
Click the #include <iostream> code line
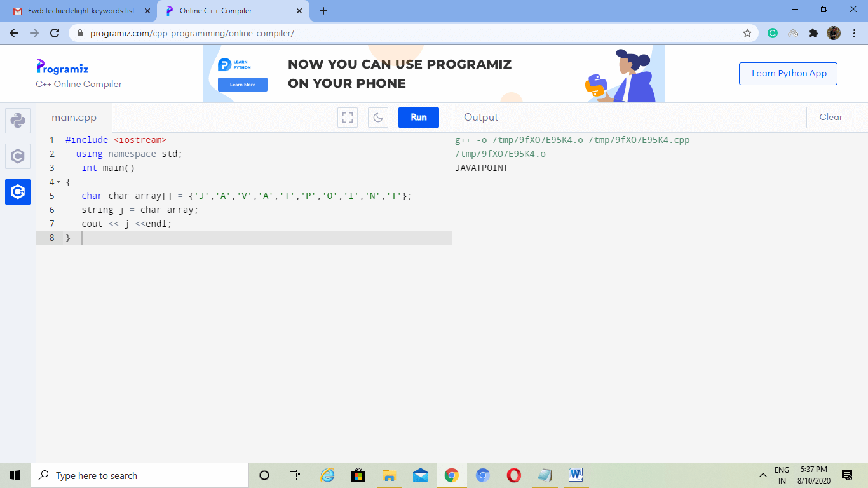[x=116, y=140]
